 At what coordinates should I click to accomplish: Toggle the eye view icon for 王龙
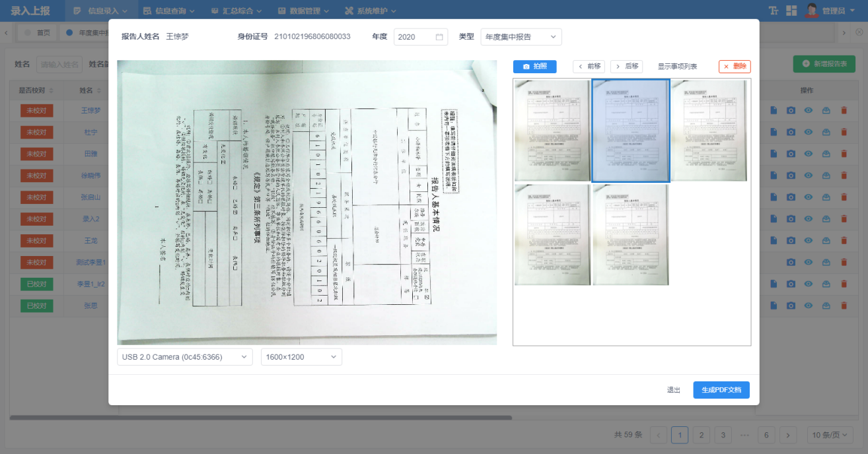tap(808, 241)
